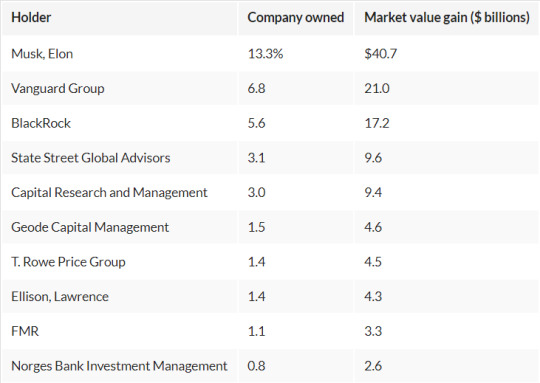The image size is (540, 383).
Task: Select Norges Bank's 0.8 ownership value
Action: [256, 366]
